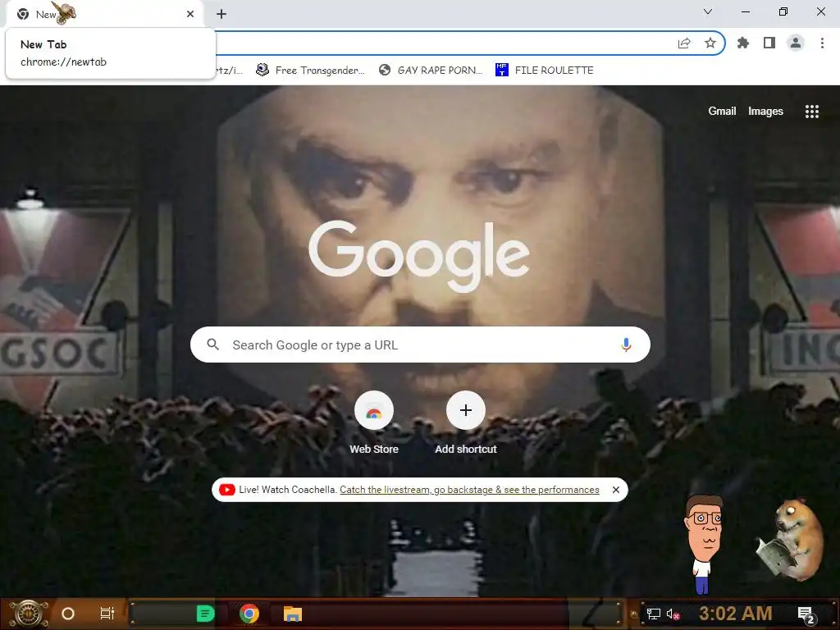Click the Add shortcut label text

tap(466, 450)
